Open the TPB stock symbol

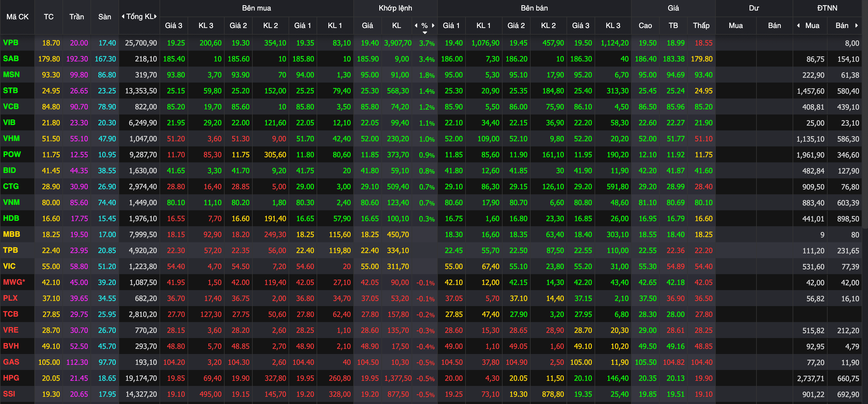[11, 250]
